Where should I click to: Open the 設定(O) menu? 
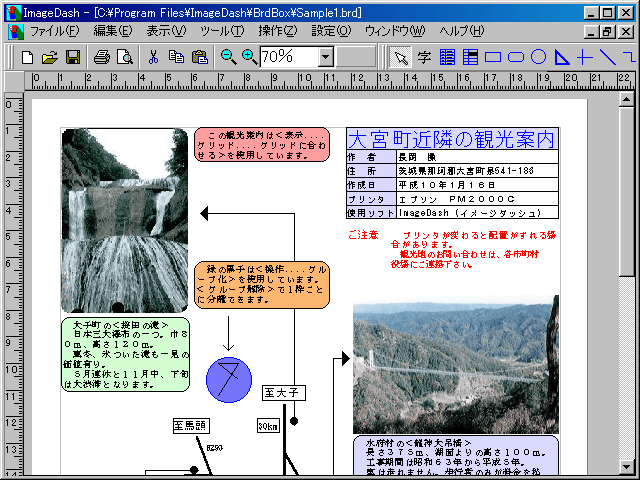coord(331,31)
